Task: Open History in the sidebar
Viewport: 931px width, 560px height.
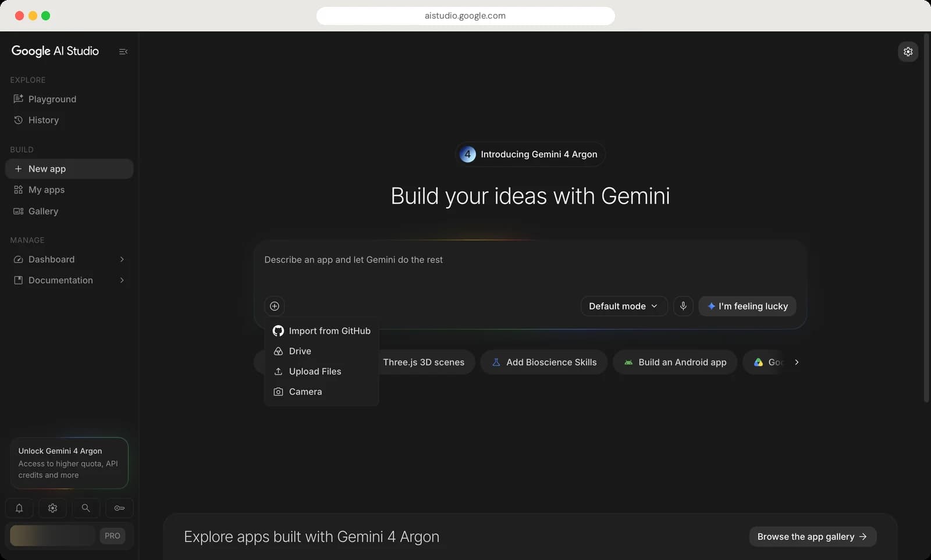Action: click(69, 120)
